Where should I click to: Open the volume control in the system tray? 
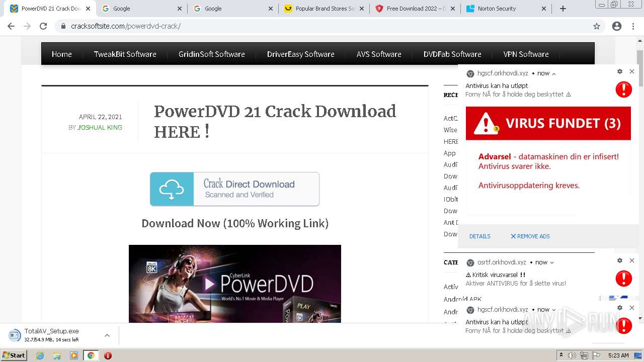click(x=572, y=355)
